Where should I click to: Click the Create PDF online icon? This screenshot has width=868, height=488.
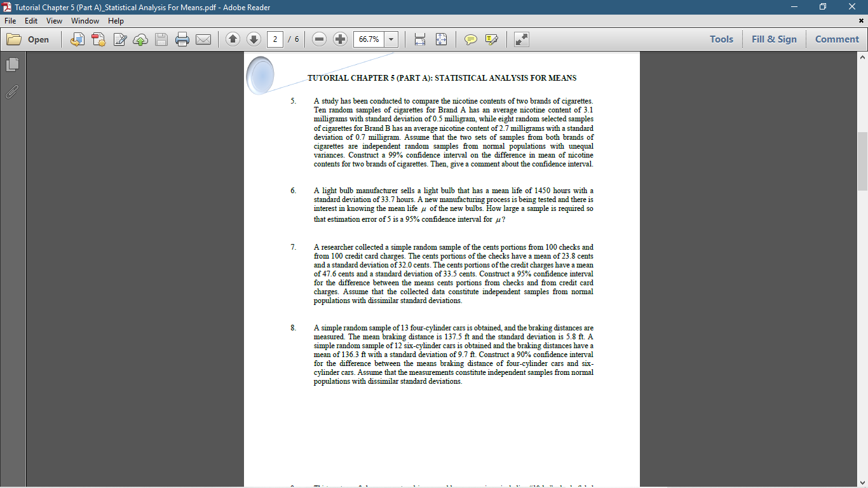[x=98, y=39]
